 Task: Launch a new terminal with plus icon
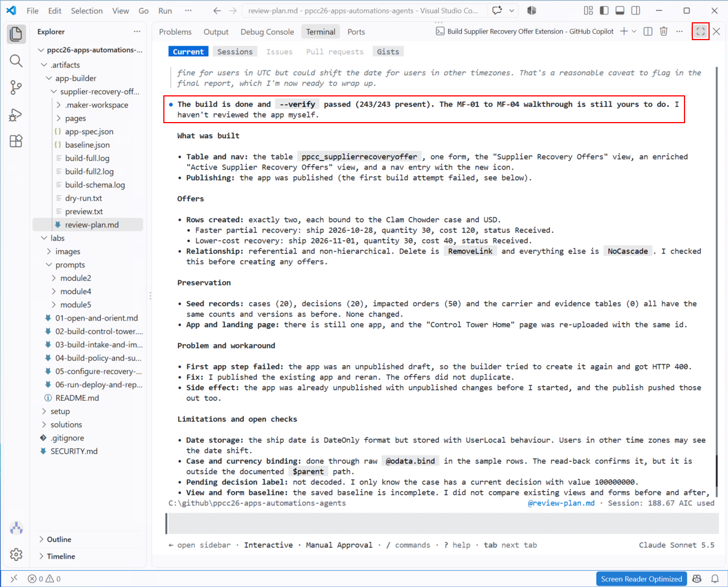[x=624, y=31]
